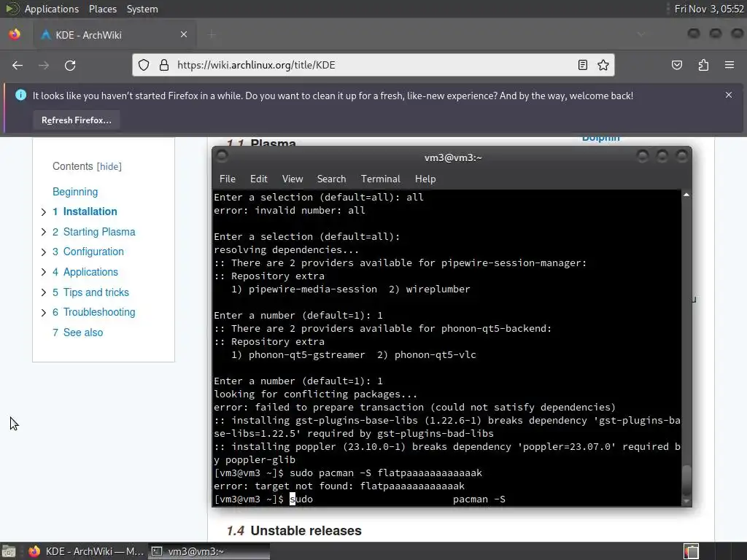This screenshot has width=747, height=560.
Task: Click the Refresh Firefox button
Action: click(76, 120)
